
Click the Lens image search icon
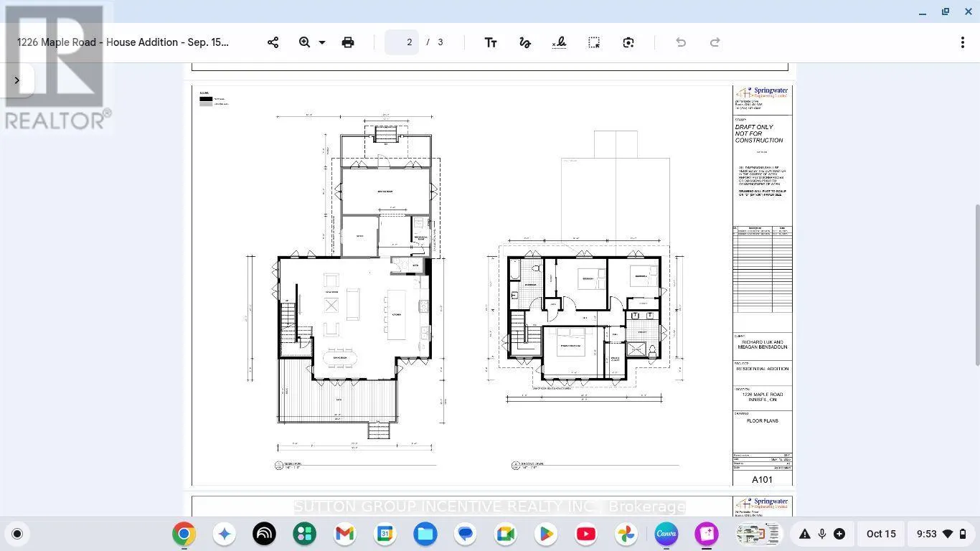(628, 42)
